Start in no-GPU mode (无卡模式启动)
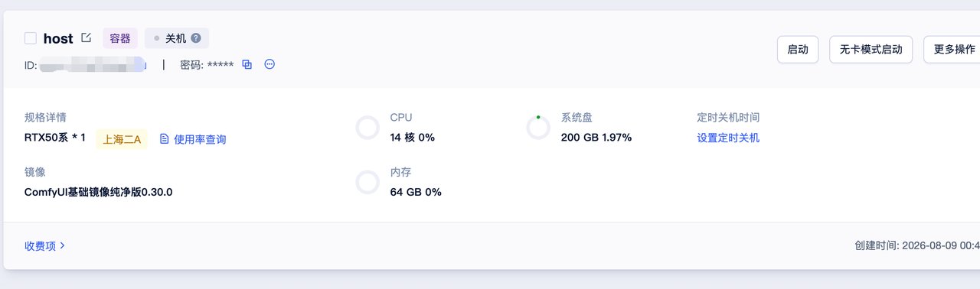The image size is (980, 289). pyautogui.click(x=871, y=49)
